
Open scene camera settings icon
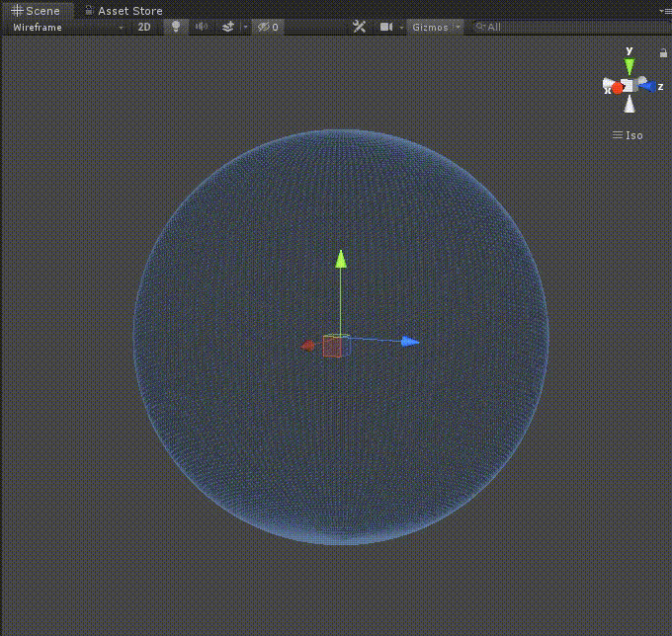coord(386,27)
